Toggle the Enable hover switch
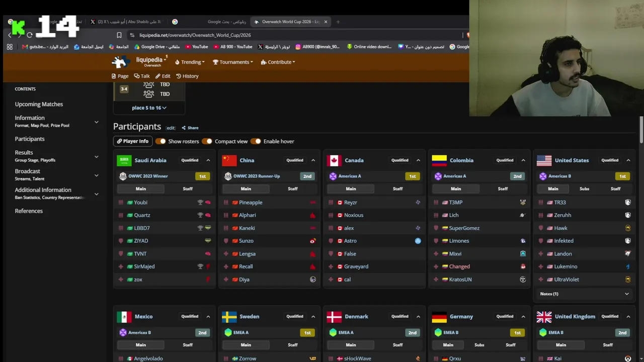This screenshot has width=644, height=362. click(256, 141)
